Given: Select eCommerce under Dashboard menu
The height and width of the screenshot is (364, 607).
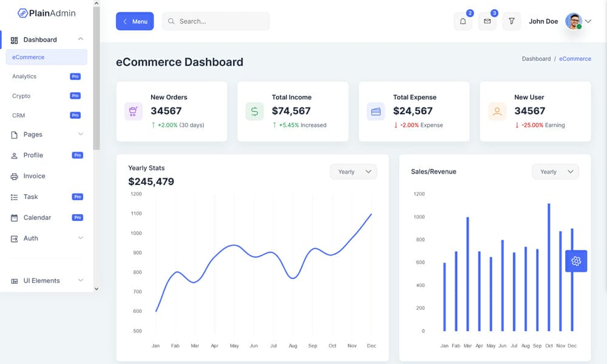Looking at the screenshot, I should [x=27, y=57].
